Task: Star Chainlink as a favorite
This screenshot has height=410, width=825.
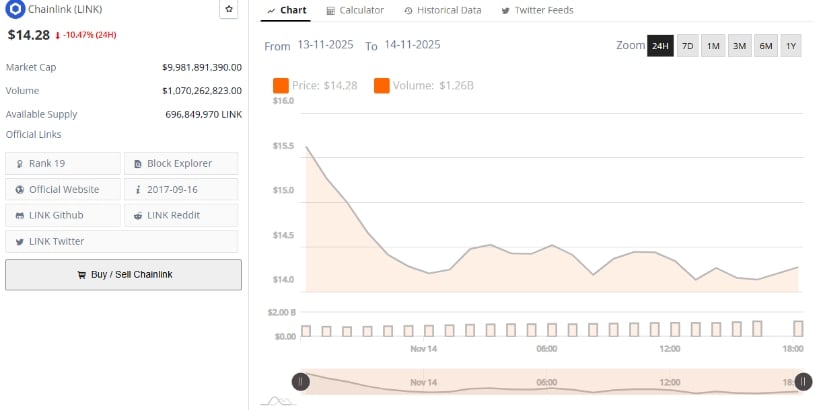Action: (229, 9)
